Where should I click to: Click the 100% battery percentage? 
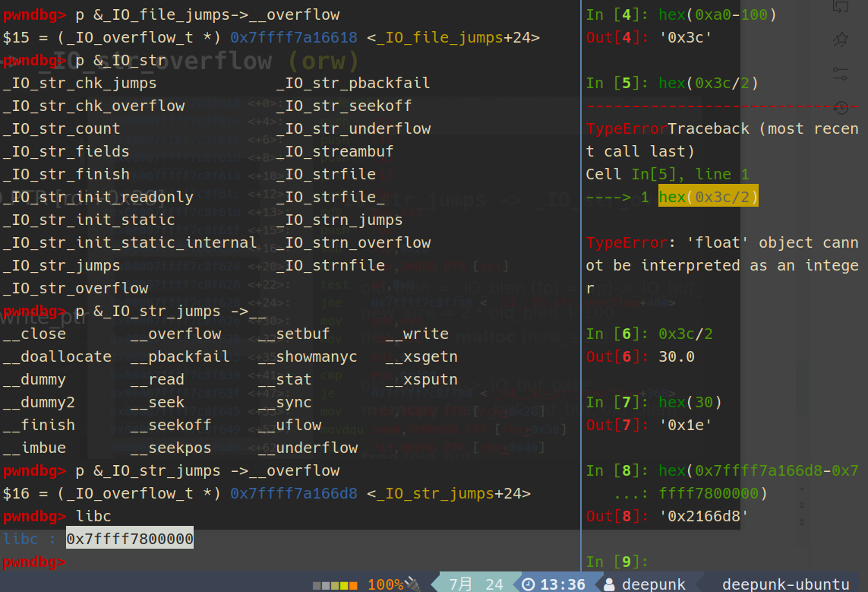click(385, 584)
